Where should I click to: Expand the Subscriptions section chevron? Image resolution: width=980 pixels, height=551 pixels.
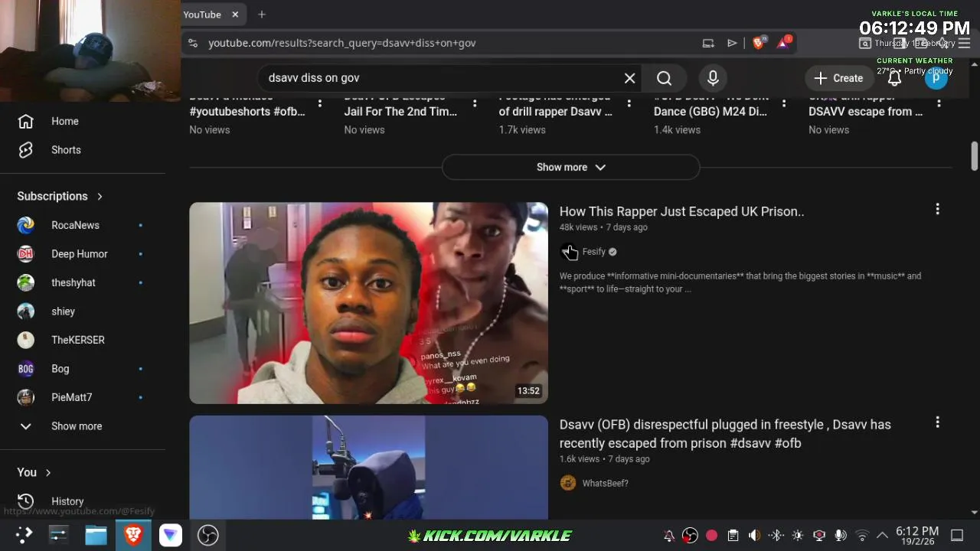coord(100,197)
